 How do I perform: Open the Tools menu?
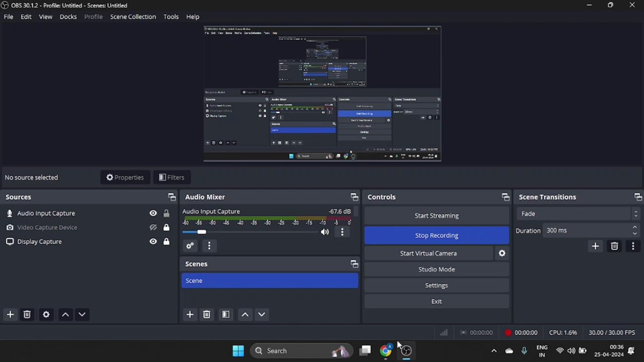tap(171, 17)
